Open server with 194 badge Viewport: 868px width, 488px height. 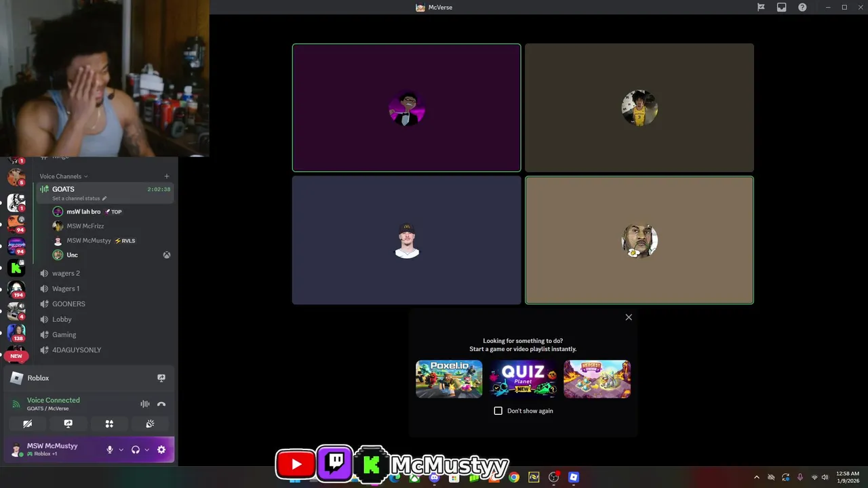[x=16, y=289]
